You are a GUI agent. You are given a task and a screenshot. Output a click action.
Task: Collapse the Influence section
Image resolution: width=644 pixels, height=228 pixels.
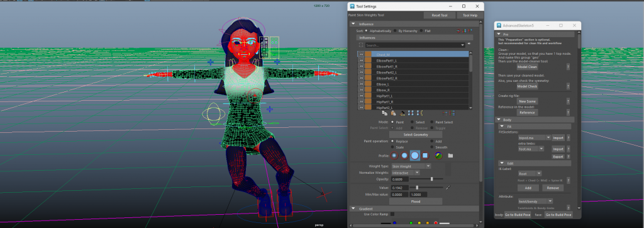[x=353, y=25]
